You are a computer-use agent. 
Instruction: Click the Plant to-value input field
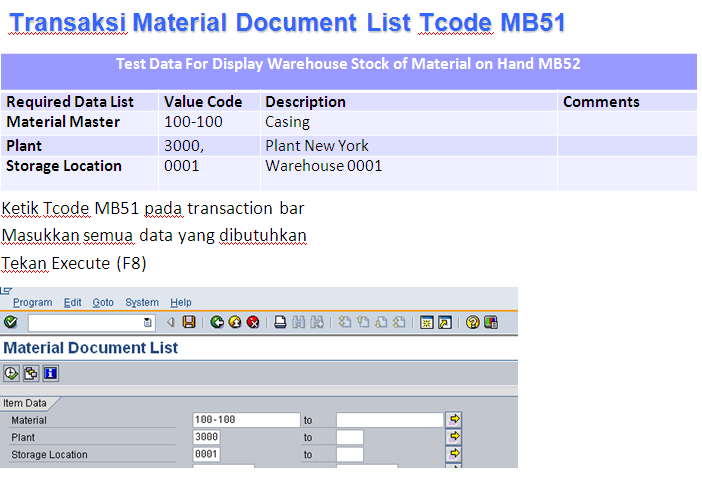[x=349, y=437]
